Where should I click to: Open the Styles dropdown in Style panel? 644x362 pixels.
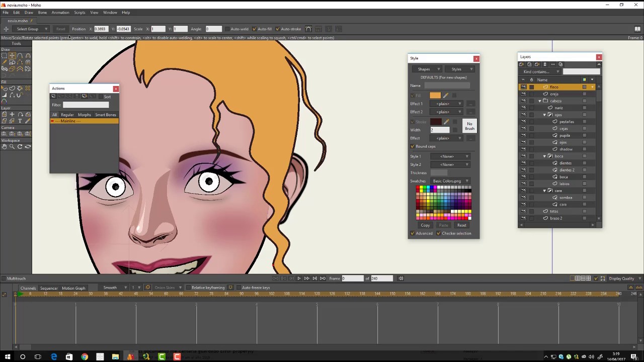click(459, 69)
